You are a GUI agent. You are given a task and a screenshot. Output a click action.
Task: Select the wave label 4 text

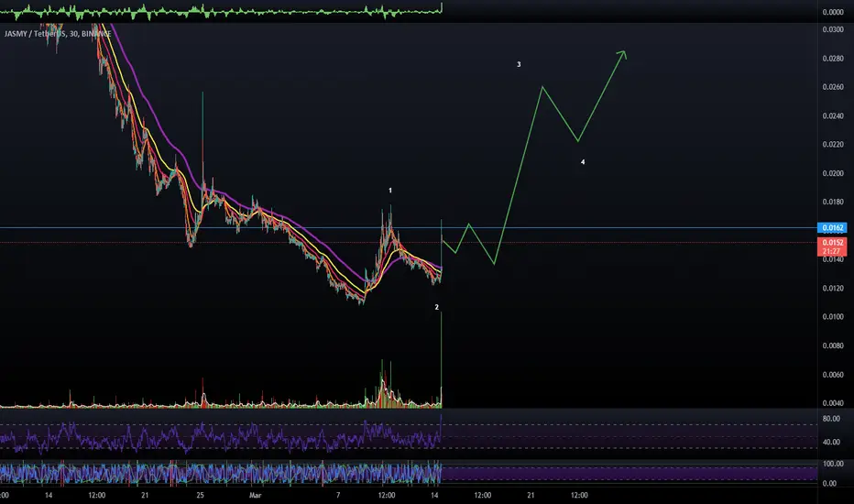(x=583, y=162)
